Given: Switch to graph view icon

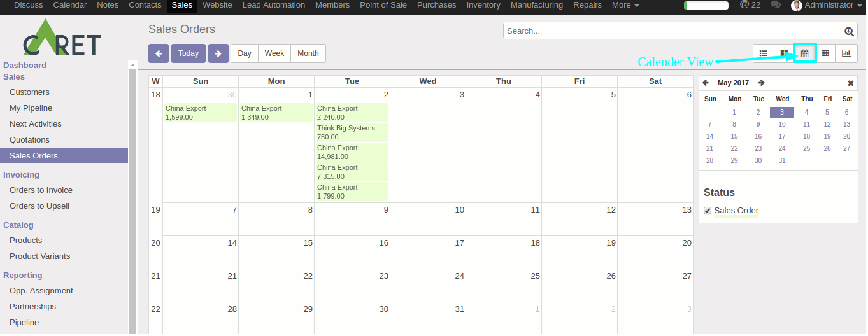Looking at the screenshot, I should [x=846, y=53].
